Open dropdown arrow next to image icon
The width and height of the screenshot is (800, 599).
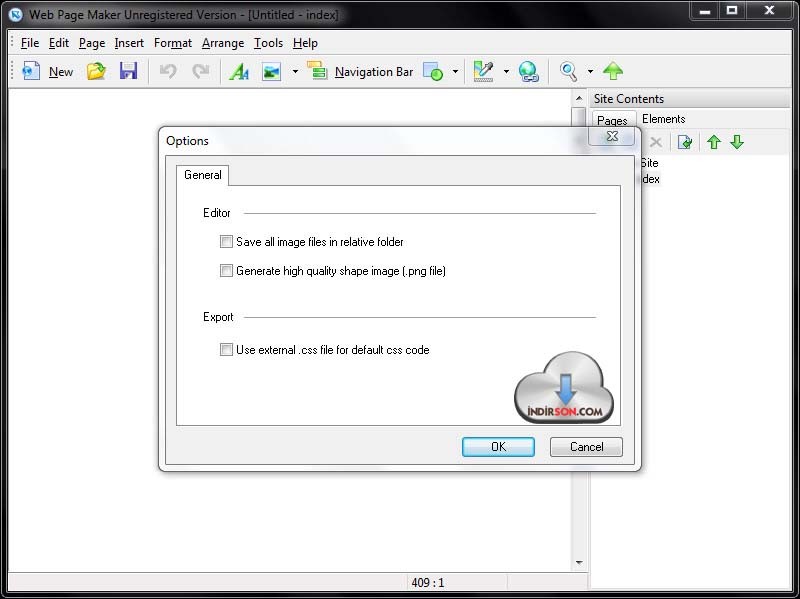[x=295, y=71]
